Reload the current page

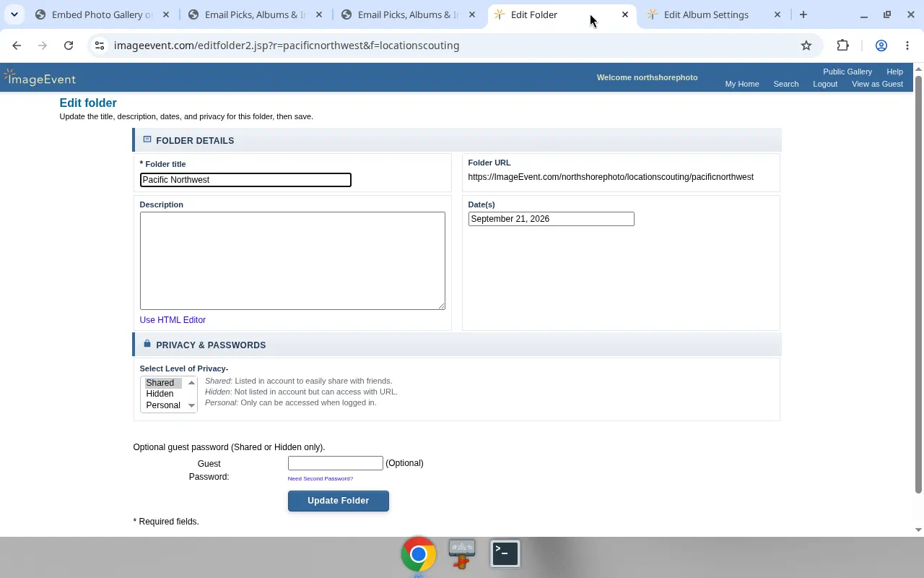(69, 46)
